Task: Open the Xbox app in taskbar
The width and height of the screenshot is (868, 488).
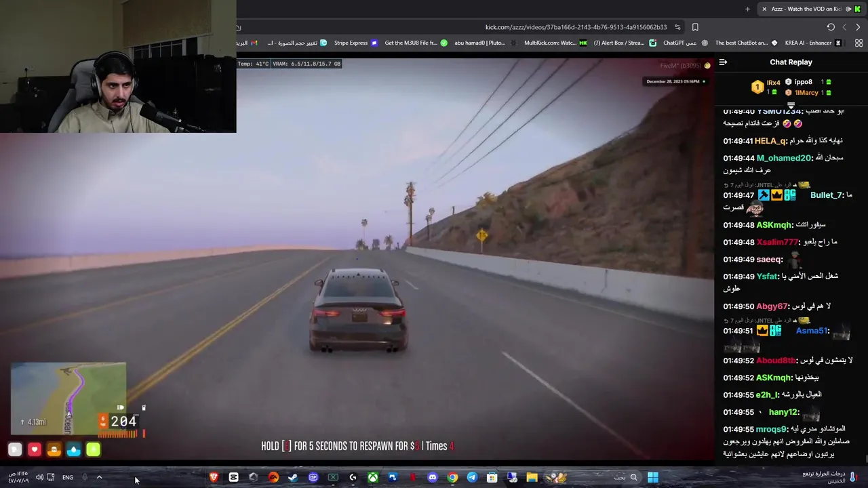Action: (373, 477)
